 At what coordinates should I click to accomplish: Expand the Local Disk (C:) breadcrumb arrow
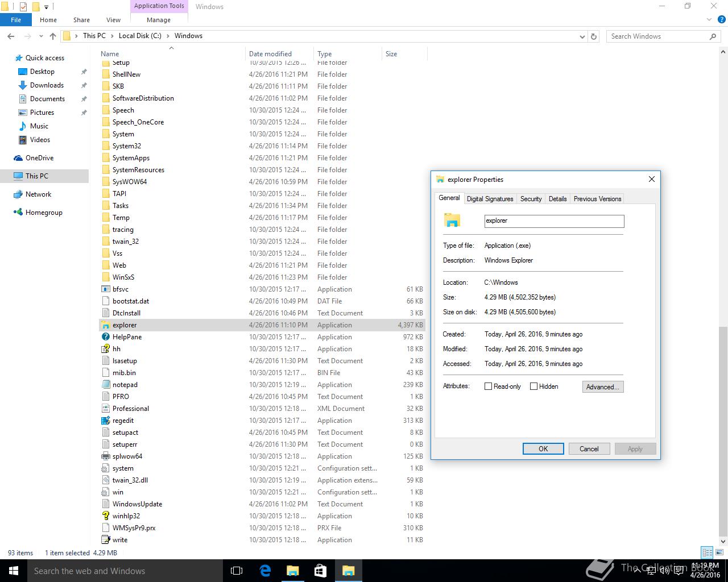[168, 36]
